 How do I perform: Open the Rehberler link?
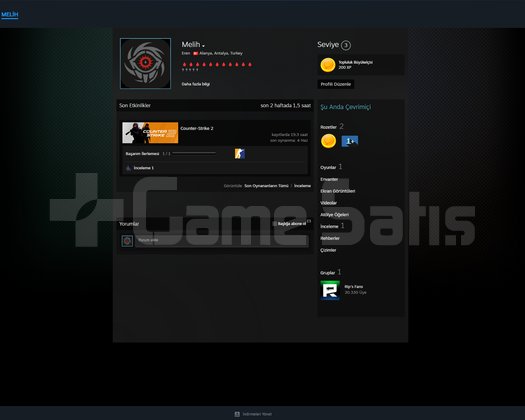(330, 238)
